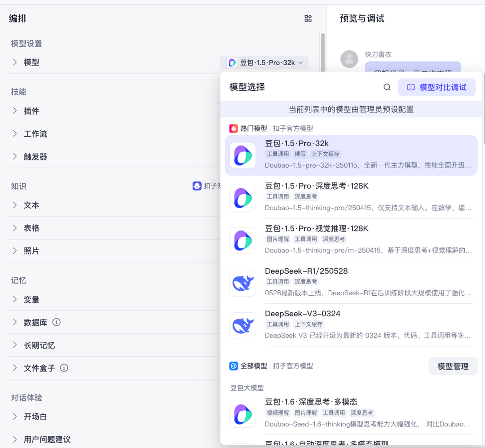Image resolution: width=485 pixels, height=448 pixels.
Task: Click the blue 全部模型 cube icon
Action: pos(234,366)
